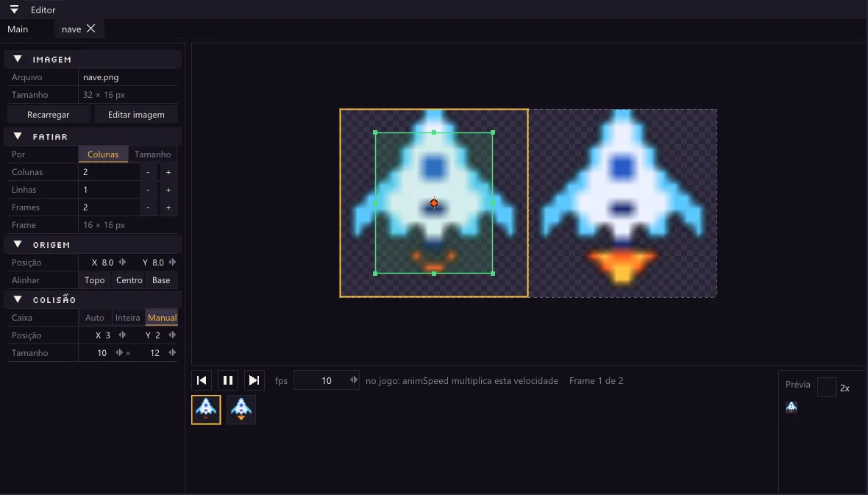
Task: Close the nave tab
Action: (x=90, y=28)
